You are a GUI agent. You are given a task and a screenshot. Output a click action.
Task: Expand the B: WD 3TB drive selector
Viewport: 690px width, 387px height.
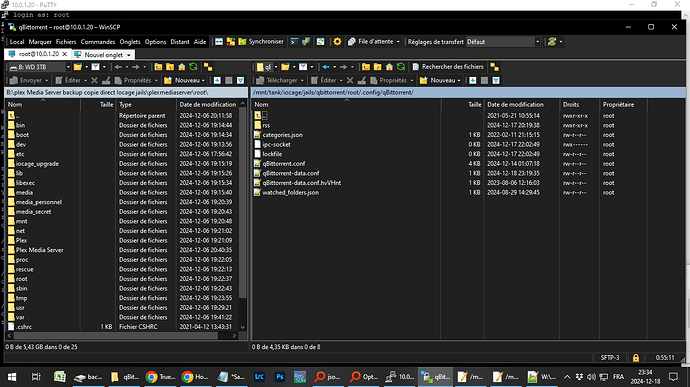pyautogui.click(x=40, y=67)
